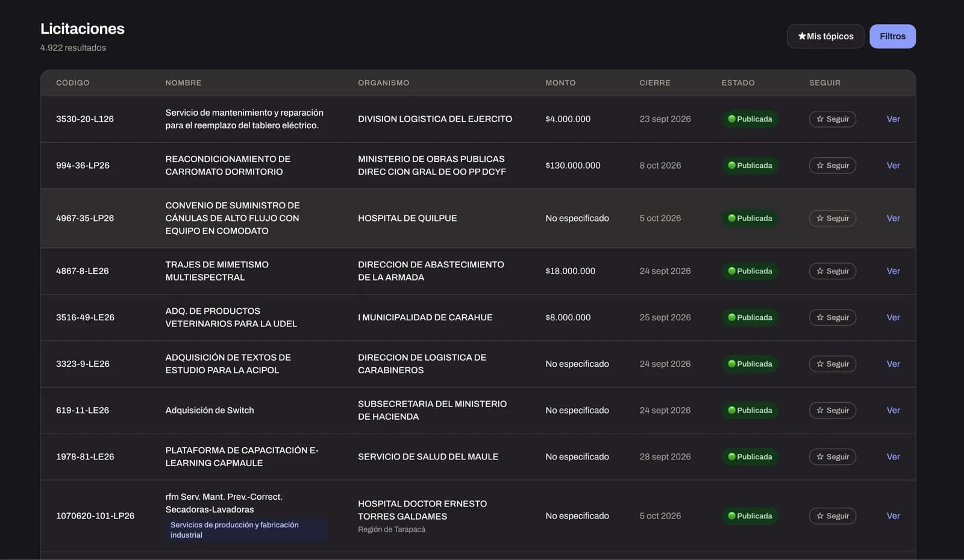
Task: Follow licitación 4867-8-LE26
Action: point(832,271)
